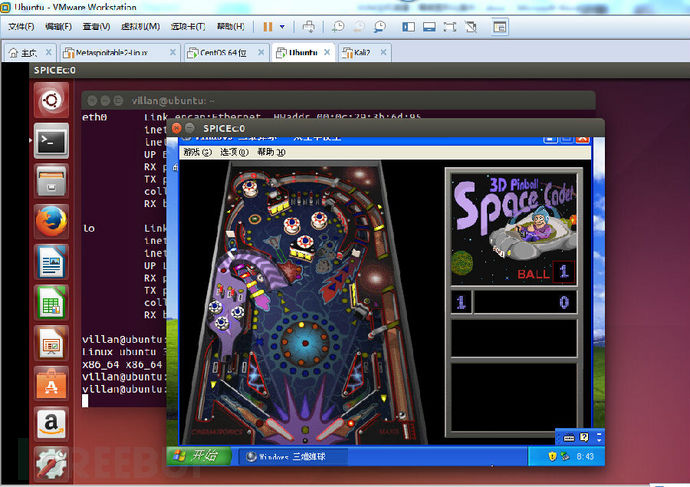Close the Metasploitable2-Linux tab
Screen dimensions: 690x487
173,52
